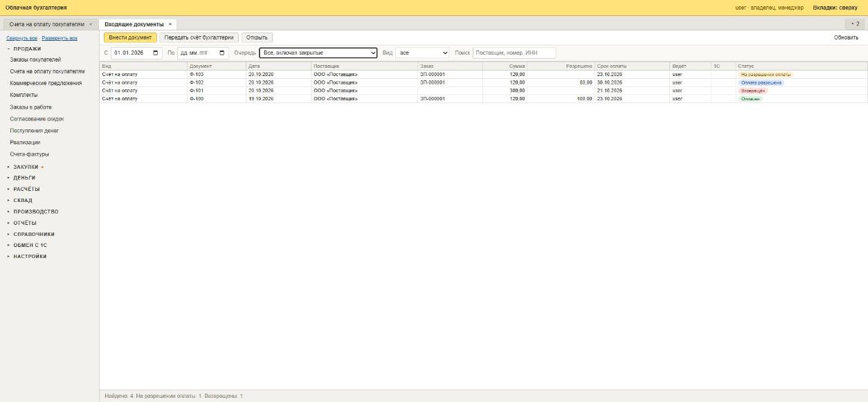Click the «Возвращён» status badge
Image resolution: width=868 pixels, height=402 pixels.
tap(753, 91)
